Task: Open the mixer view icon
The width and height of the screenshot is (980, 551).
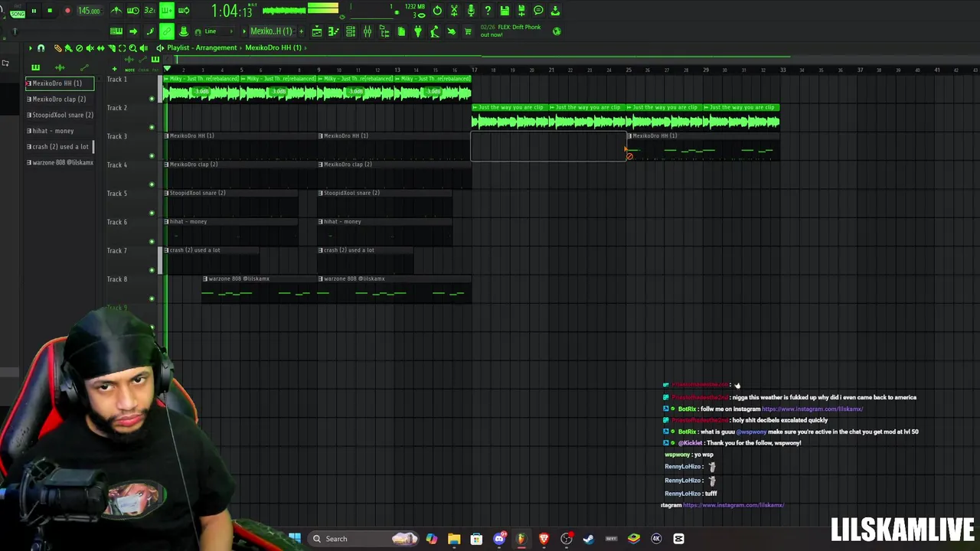Action: pyautogui.click(x=367, y=31)
